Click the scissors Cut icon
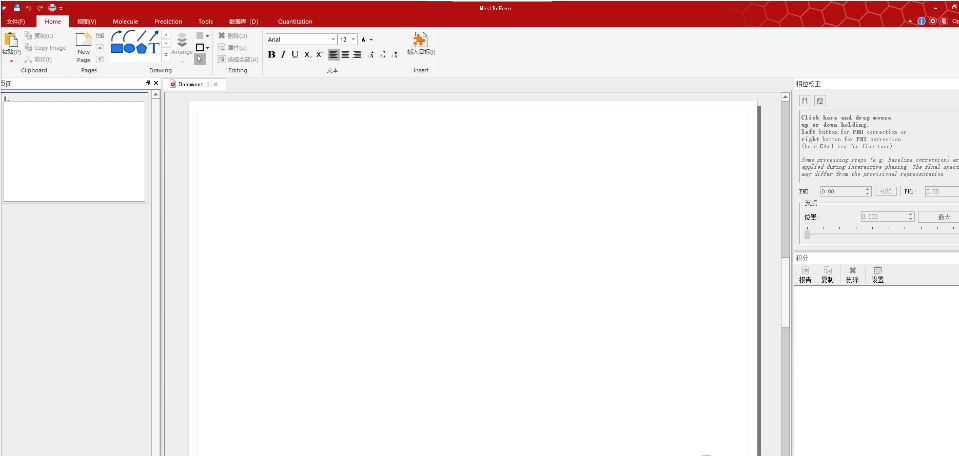 click(29, 59)
